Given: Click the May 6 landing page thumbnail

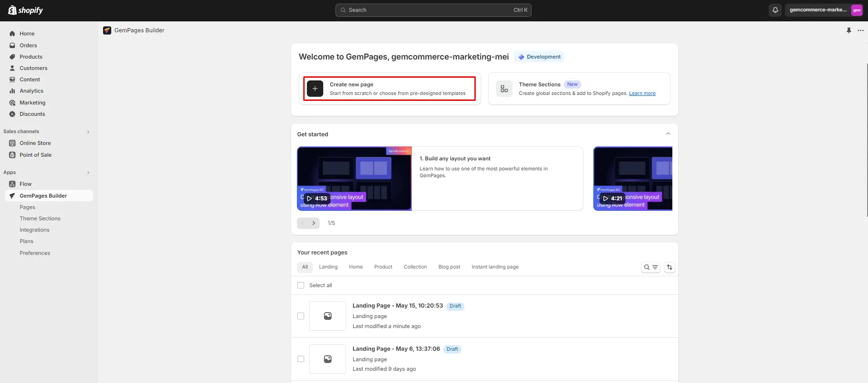Looking at the screenshot, I should click(327, 359).
